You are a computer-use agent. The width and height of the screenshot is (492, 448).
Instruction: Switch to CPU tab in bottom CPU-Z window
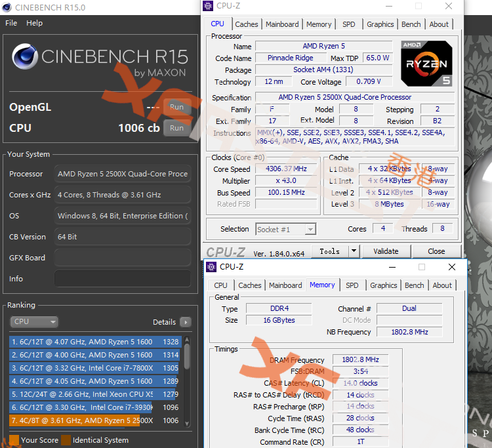click(x=220, y=285)
